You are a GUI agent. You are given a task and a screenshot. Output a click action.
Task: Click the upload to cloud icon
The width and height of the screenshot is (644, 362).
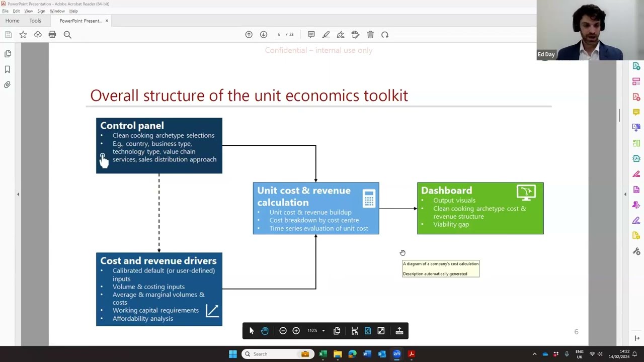(38, 35)
